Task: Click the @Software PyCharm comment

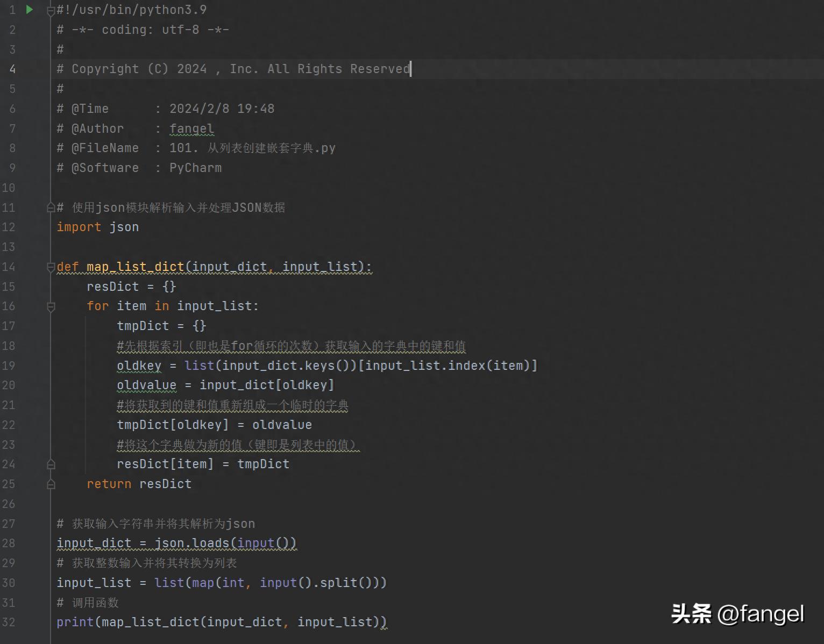Action: pyautogui.click(x=139, y=168)
